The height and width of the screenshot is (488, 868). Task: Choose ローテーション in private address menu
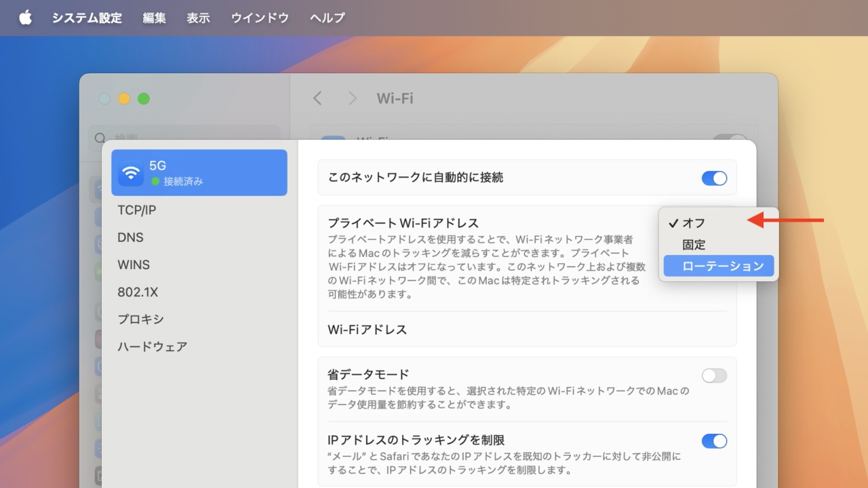point(719,266)
